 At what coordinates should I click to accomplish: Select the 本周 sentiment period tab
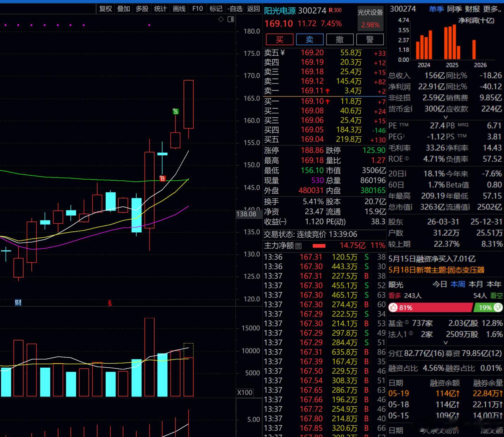pyautogui.click(x=458, y=284)
